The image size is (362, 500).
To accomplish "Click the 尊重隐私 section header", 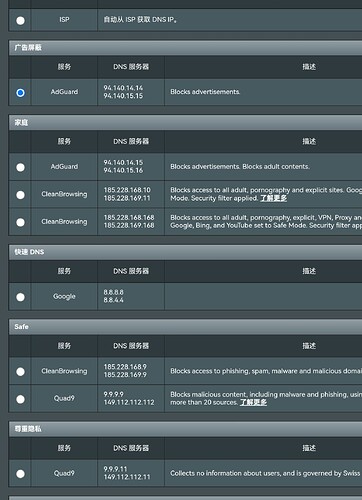I will tap(185, 429).
